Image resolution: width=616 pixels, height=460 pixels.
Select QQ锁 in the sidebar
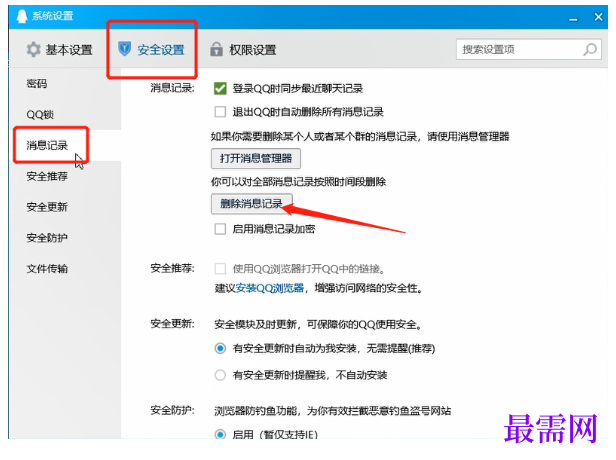coord(40,115)
